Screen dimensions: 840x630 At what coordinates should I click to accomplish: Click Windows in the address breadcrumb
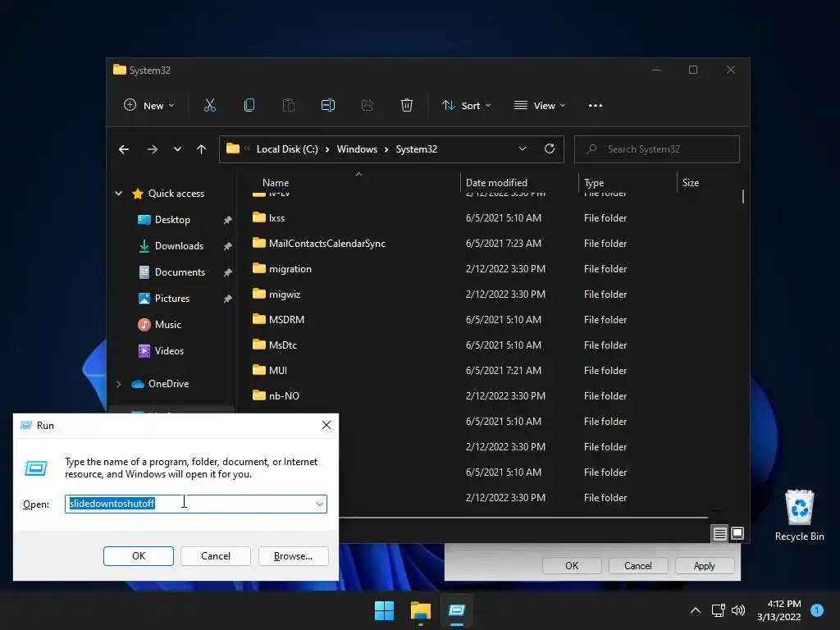point(357,149)
